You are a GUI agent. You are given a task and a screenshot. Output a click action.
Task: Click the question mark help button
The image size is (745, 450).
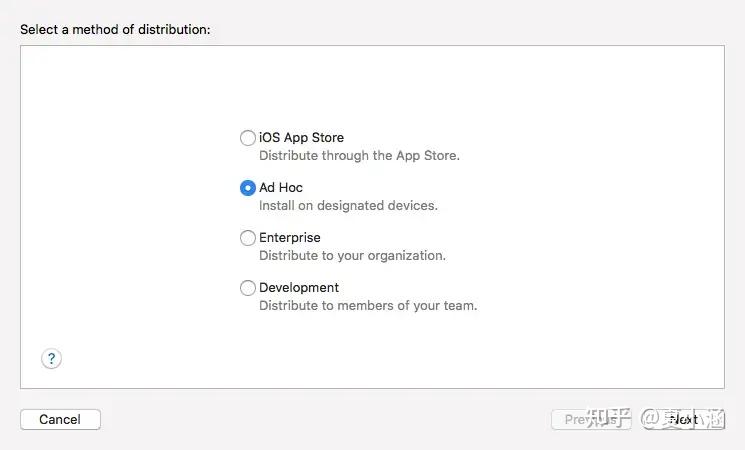[52, 359]
